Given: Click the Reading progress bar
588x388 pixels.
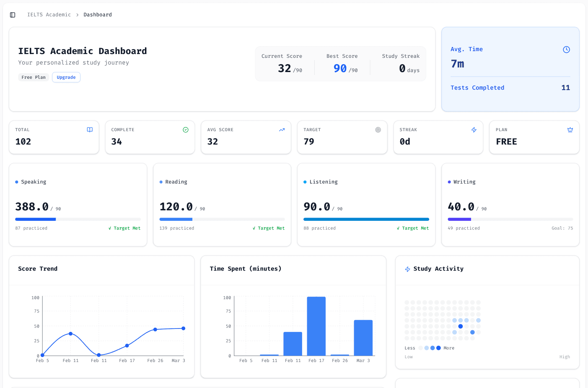Looking at the screenshot, I should [222, 219].
